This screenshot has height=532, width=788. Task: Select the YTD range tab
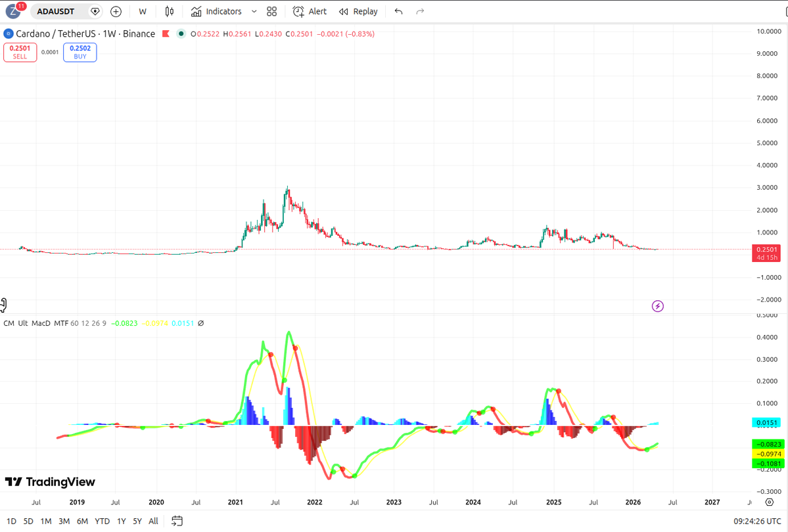point(102,520)
